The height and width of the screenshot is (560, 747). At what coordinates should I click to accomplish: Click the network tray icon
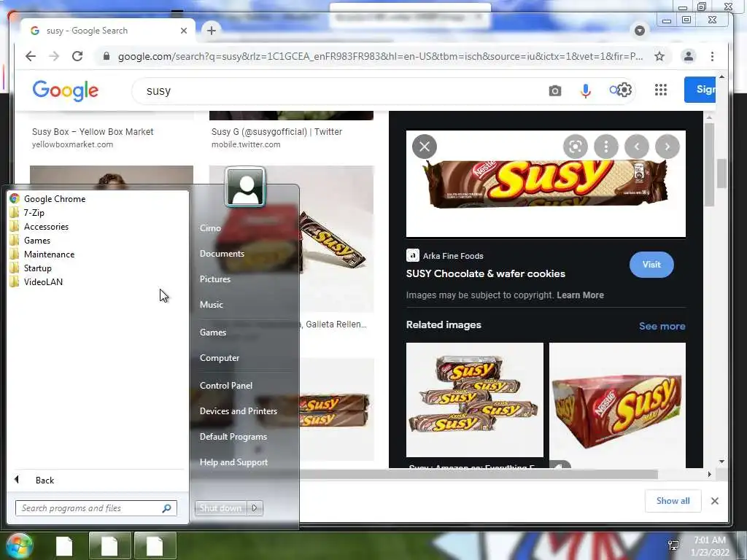(x=673, y=545)
